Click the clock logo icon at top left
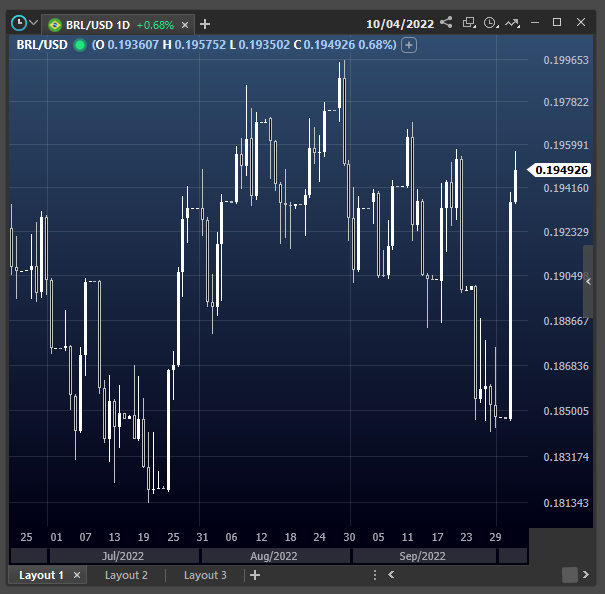The width and height of the screenshot is (605, 594). [18, 22]
